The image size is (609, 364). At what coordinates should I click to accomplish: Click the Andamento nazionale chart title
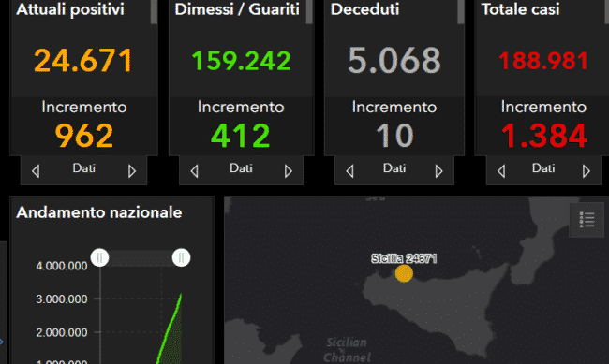99,212
